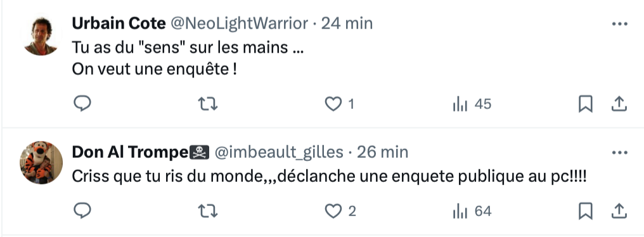View analytics showing 45 views
644x237 pixels.
pyautogui.click(x=472, y=104)
